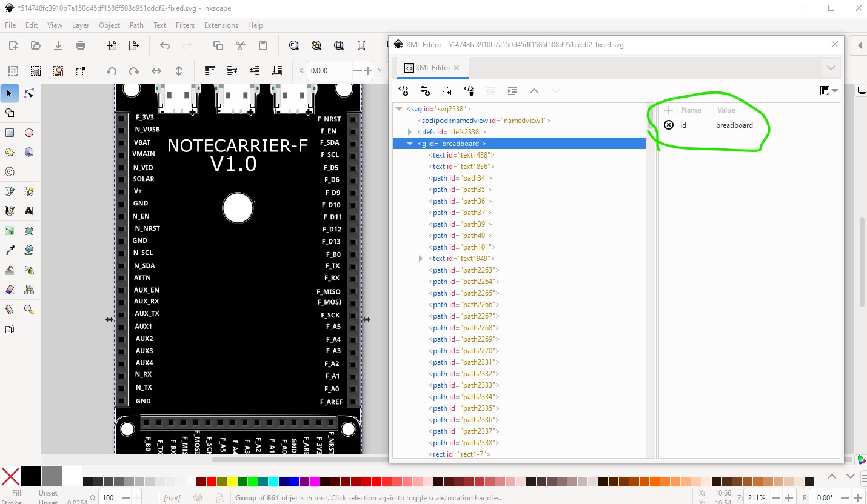Viewport: 867px width, 504px height.
Task: Click the Print icon
Action: coord(81,45)
